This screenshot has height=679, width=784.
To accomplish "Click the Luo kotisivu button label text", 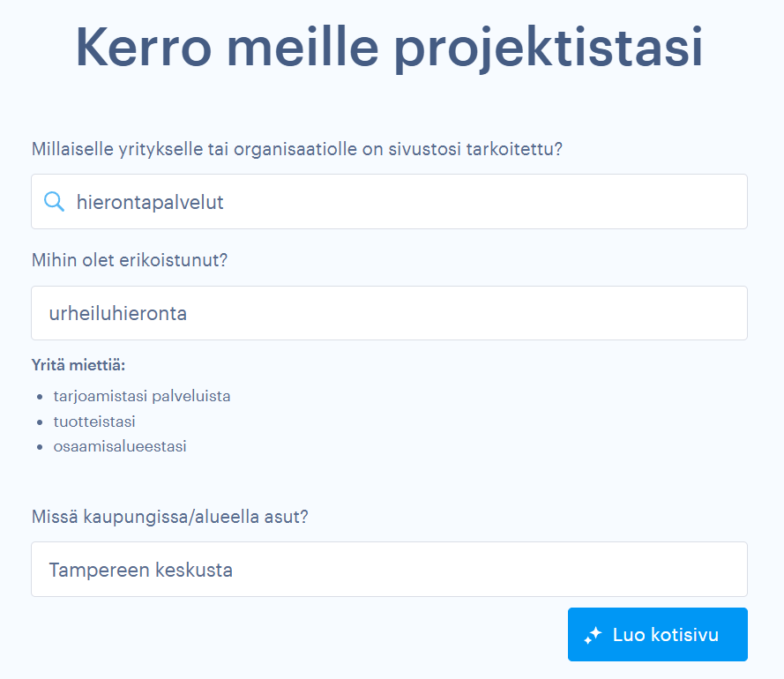I will (665, 634).
